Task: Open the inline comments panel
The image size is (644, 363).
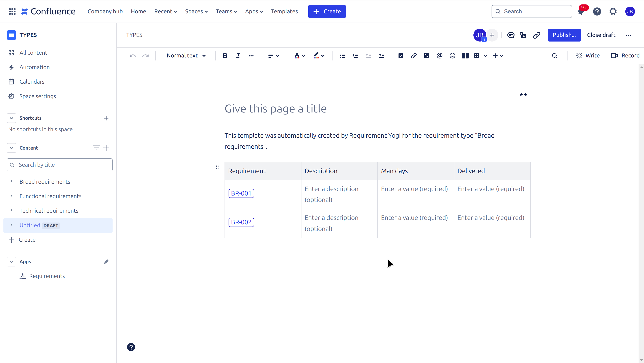Action: [510, 35]
